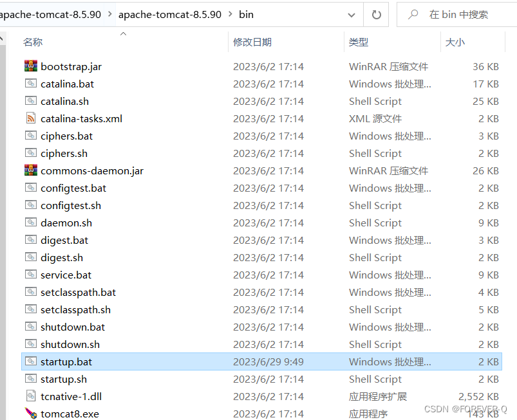517x420 pixels.
Task: Sort by the 名称 column header
Action: click(x=33, y=42)
